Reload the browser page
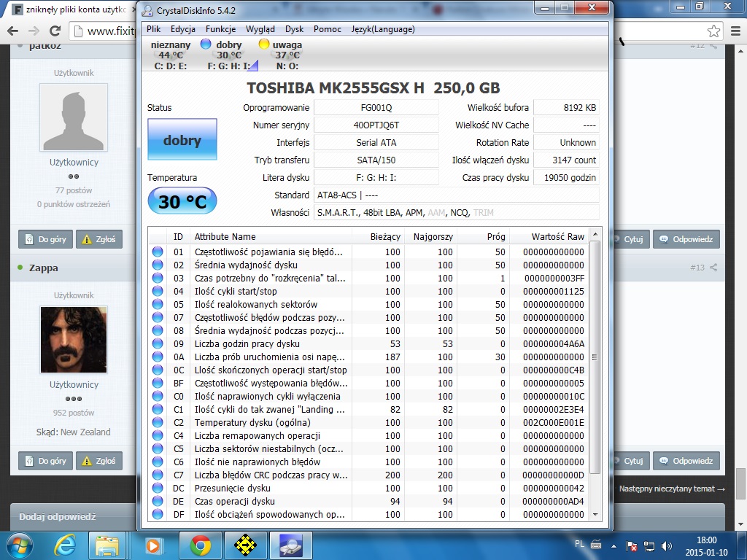Viewport: 747px width, 560px height. [x=55, y=31]
